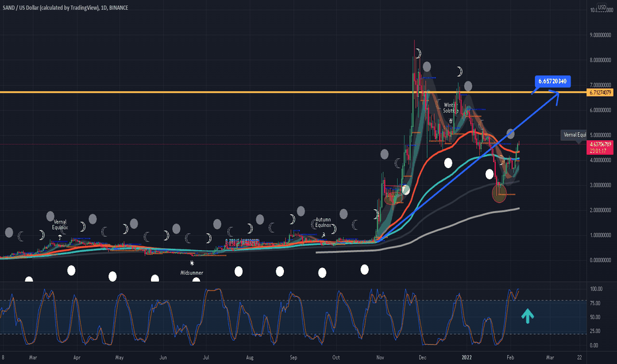This screenshot has height=364, width=617.
Task: Select the teal up arrow in stochastic pane
Action: 527,316
